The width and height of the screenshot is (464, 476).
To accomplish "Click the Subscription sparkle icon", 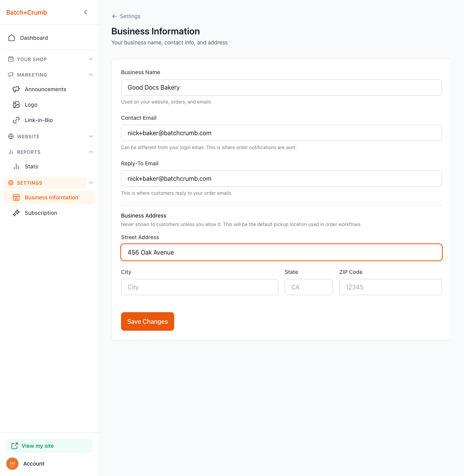I will [16, 213].
